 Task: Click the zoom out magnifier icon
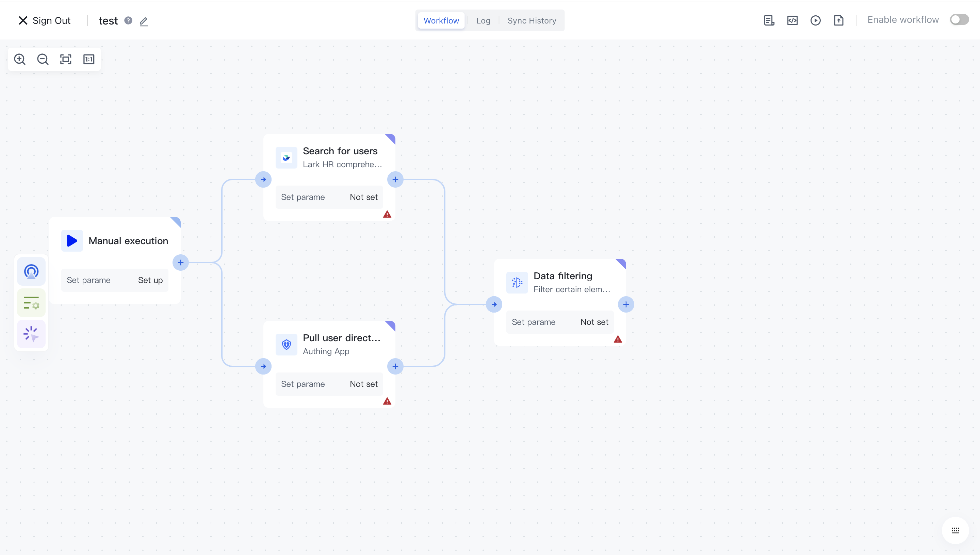43,59
